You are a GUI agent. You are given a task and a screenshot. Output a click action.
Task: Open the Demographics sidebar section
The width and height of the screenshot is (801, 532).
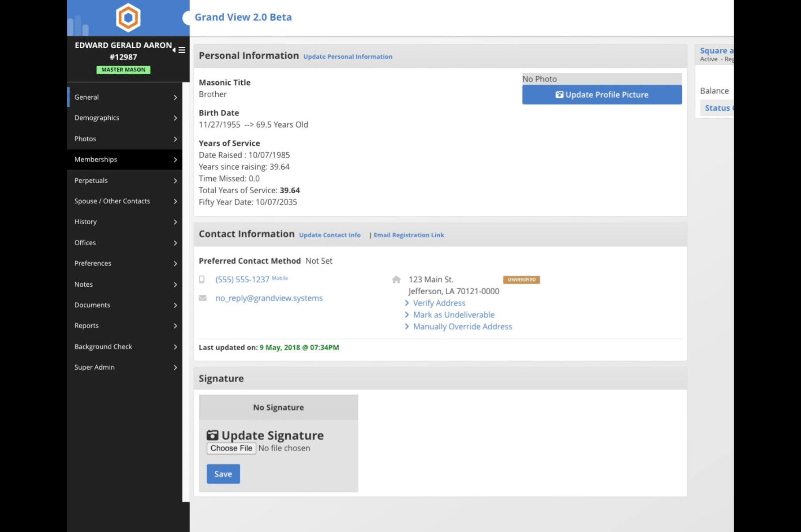click(125, 118)
